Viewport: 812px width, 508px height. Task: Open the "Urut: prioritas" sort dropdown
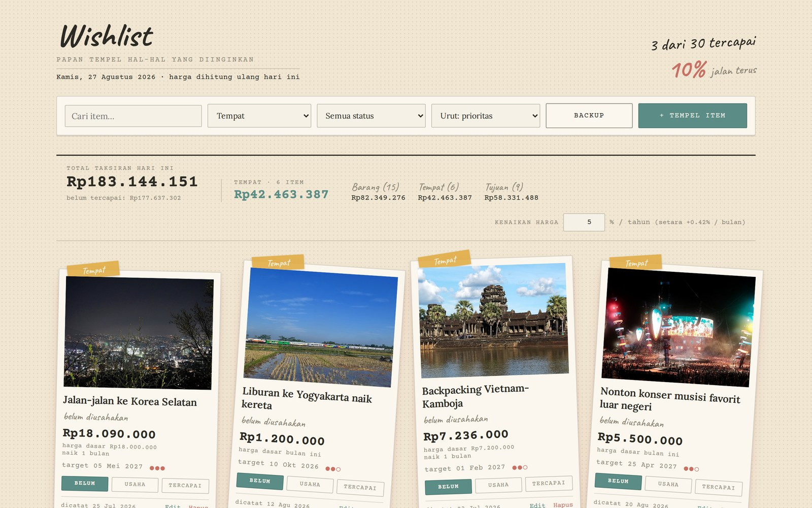click(x=486, y=116)
